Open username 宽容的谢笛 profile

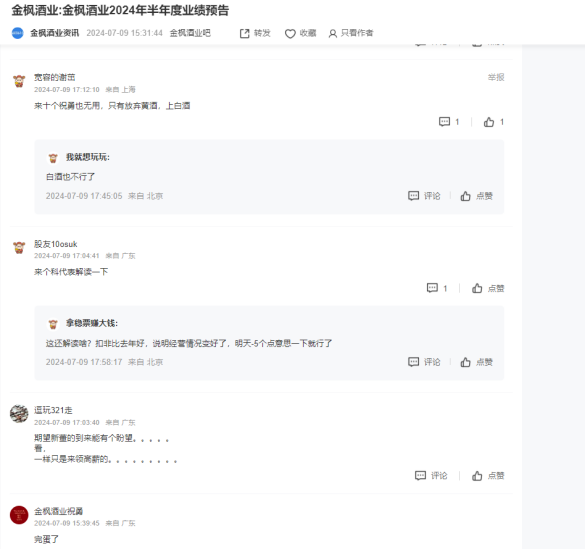click(54, 77)
